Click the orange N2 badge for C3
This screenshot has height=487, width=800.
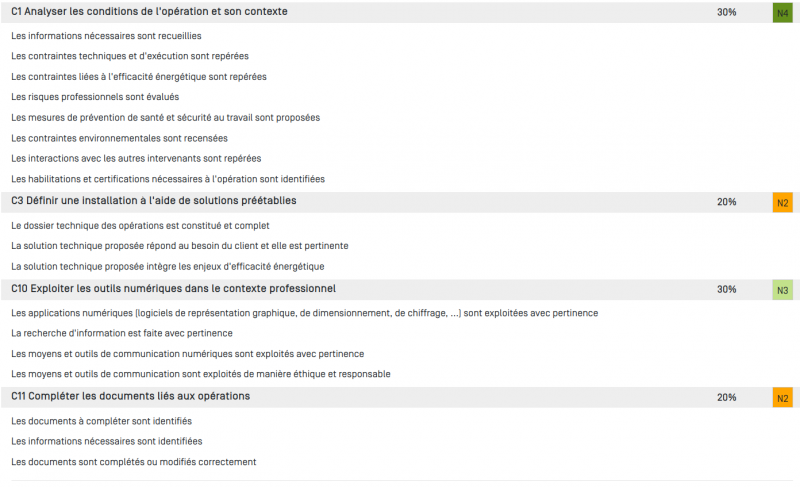(782, 202)
